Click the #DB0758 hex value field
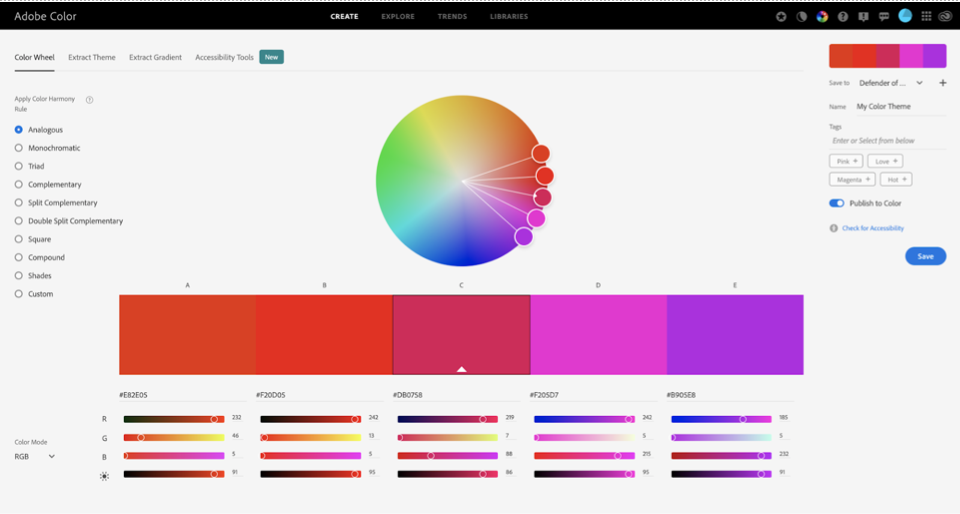 (x=456, y=395)
